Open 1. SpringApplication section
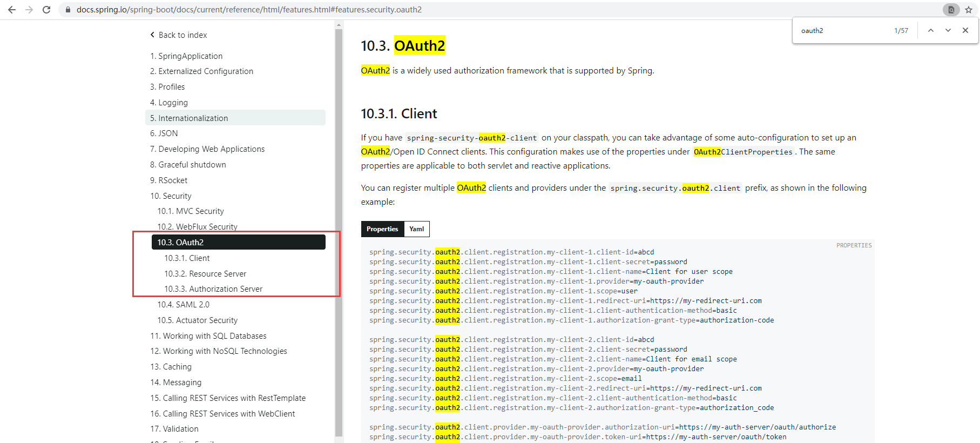 [x=186, y=56]
